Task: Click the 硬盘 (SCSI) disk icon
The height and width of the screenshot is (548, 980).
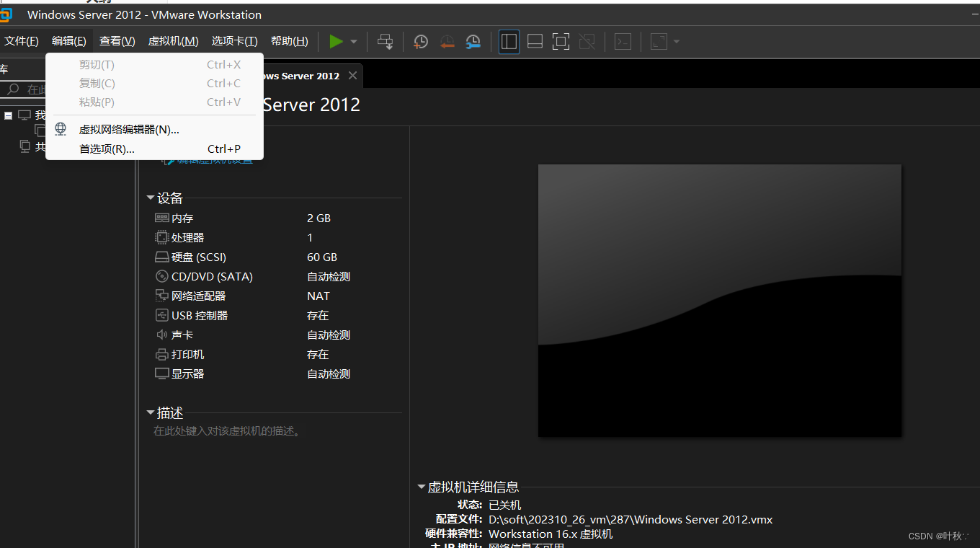Action: [x=162, y=257]
